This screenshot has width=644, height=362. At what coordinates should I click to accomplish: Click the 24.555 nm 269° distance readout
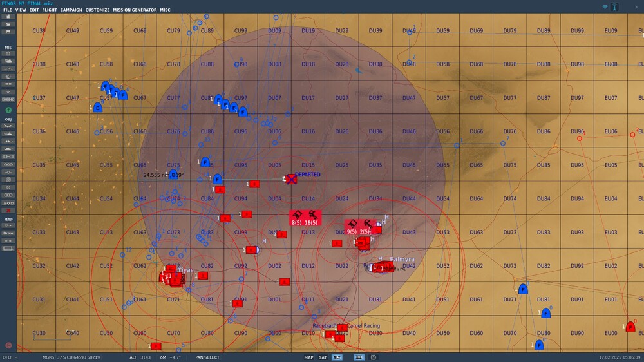[163, 175]
